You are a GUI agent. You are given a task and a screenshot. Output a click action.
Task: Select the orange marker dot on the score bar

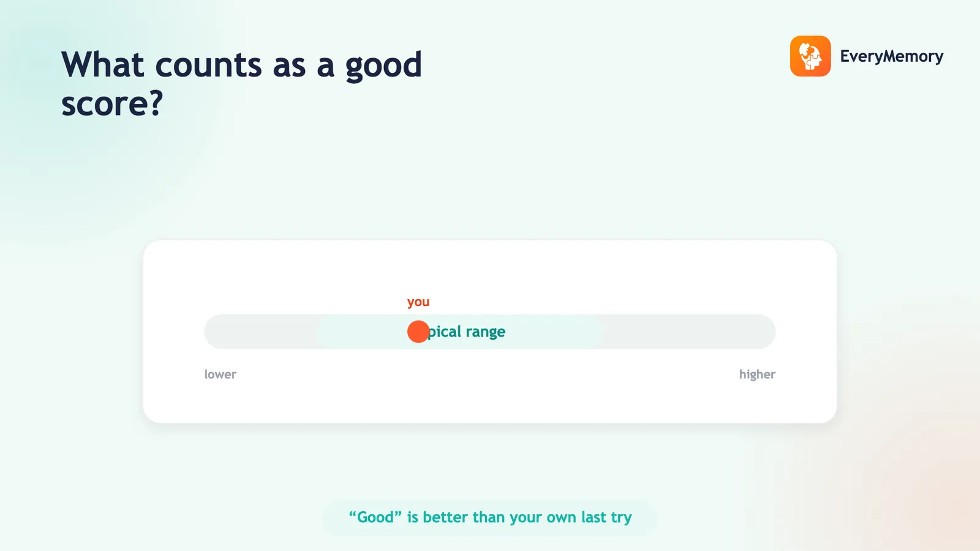[x=418, y=332]
